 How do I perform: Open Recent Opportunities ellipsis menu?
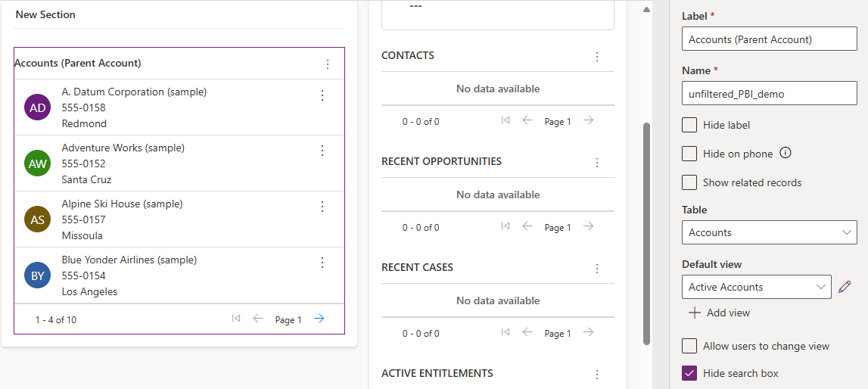[x=597, y=163]
